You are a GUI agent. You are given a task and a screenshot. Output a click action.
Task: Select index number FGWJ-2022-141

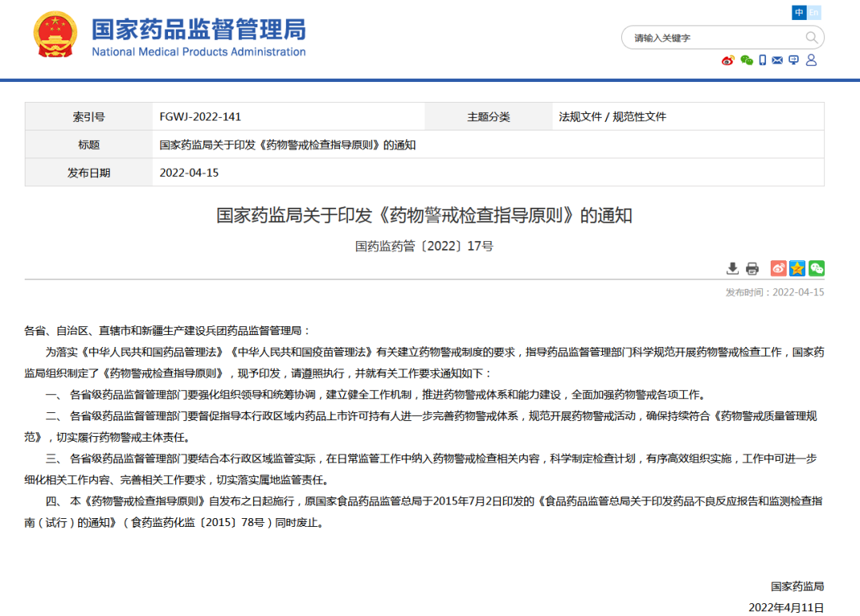tap(200, 117)
